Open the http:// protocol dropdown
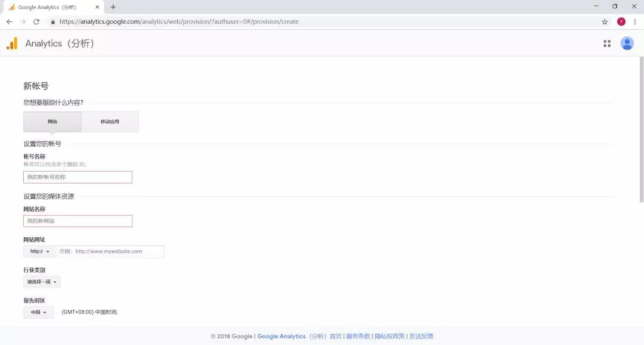This screenshot has width=644, height=345. click(x=38, y=251)
